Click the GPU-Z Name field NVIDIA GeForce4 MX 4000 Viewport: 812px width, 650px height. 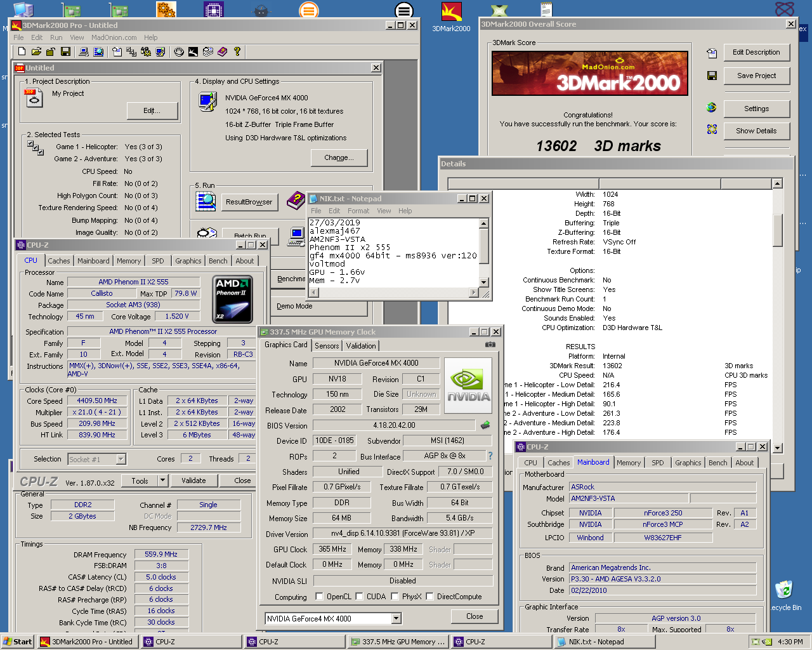tap(376, 363)
